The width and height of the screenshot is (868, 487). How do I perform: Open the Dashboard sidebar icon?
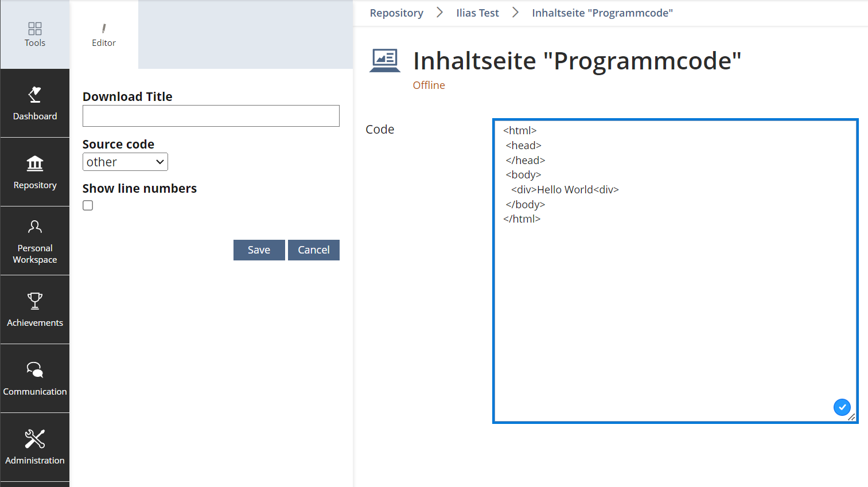click(35, 95)
